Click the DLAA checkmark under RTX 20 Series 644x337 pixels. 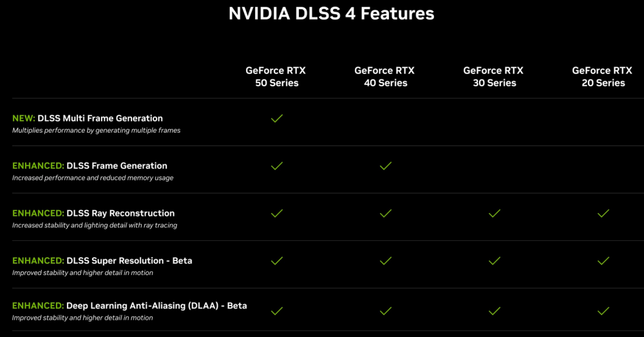(x=603, y=311)
